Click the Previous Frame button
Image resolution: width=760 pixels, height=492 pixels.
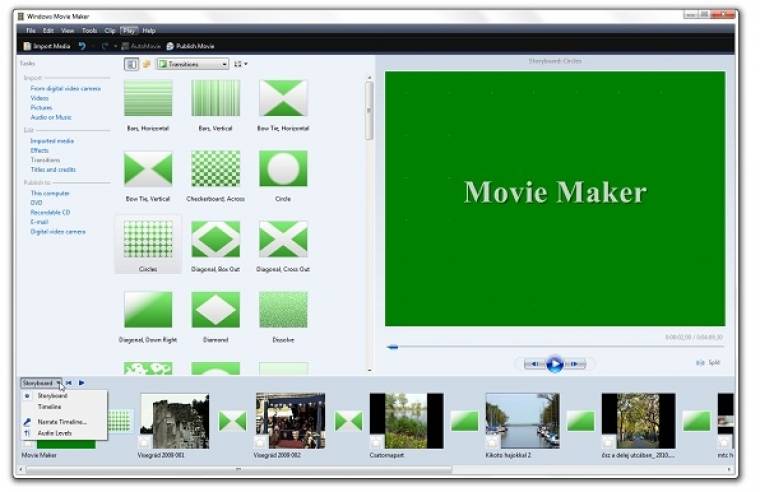[x=535, y=364]
